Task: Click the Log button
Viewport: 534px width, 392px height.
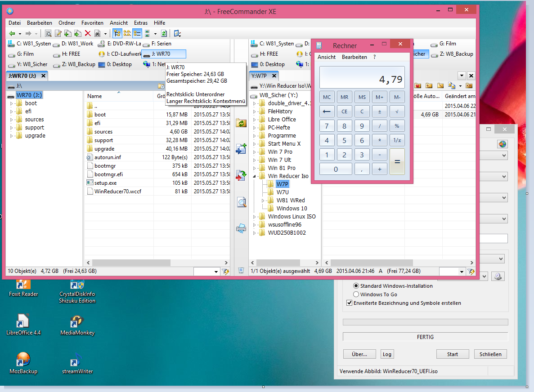Action: point(387,354)
